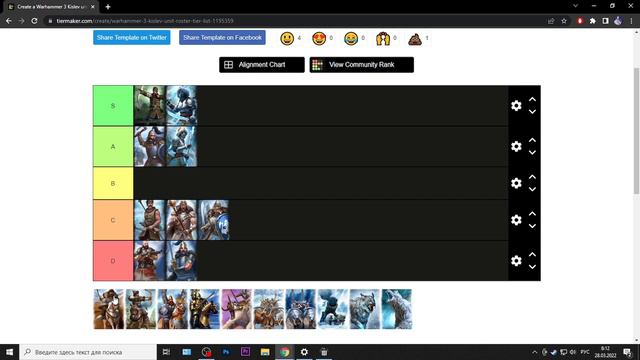Reload the tiermaker page

point(34,21)
